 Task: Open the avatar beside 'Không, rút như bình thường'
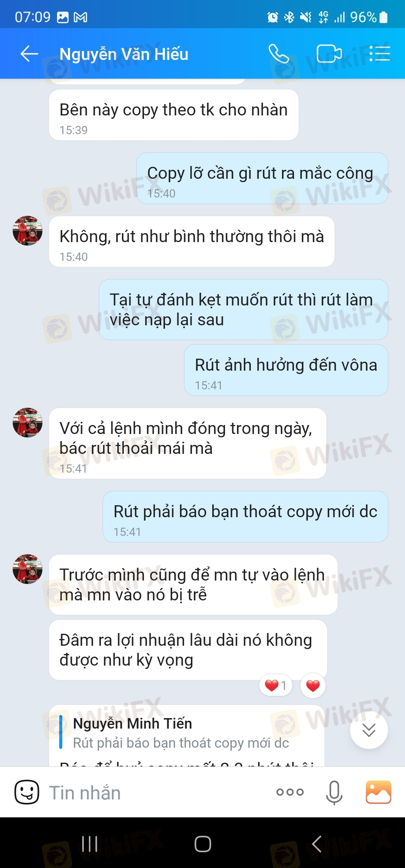pyautogui.click(x=27, y=230)
